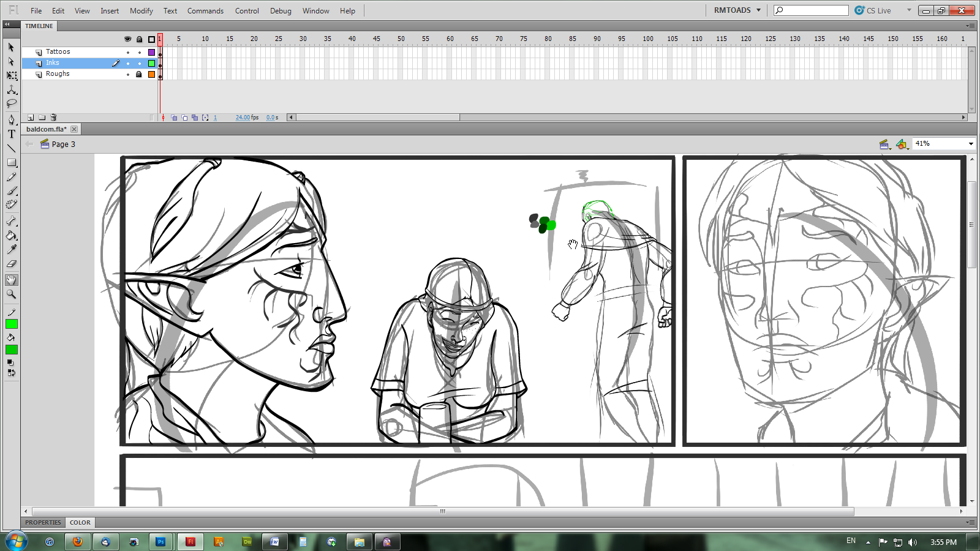Create a new layer in timeline
The width and height of the screenshot is (980, 551).
click(31, 118)
